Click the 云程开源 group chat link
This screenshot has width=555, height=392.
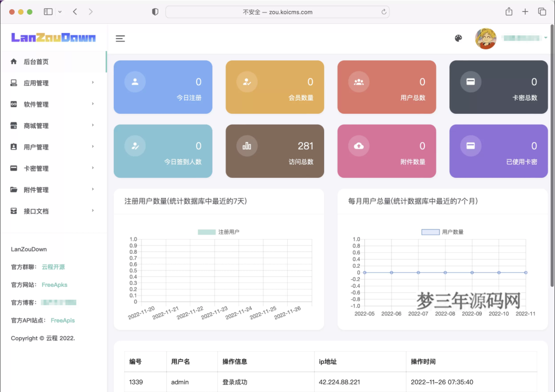[x=54, y=267]
